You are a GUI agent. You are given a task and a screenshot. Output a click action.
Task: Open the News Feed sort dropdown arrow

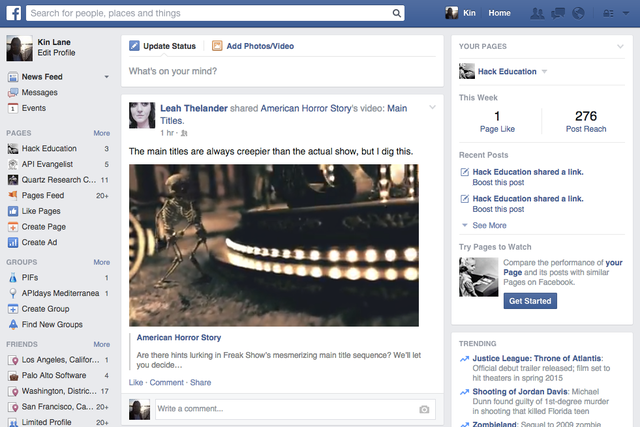click(107, 77)
